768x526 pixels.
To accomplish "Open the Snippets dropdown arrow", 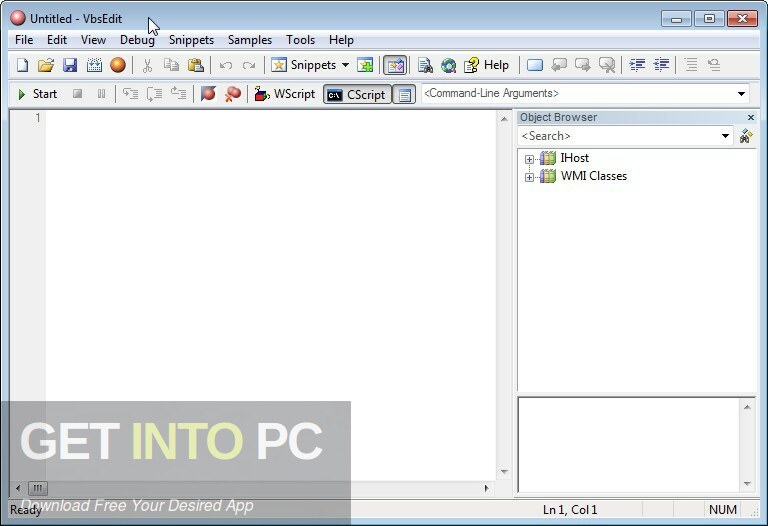I will [345, 65].
